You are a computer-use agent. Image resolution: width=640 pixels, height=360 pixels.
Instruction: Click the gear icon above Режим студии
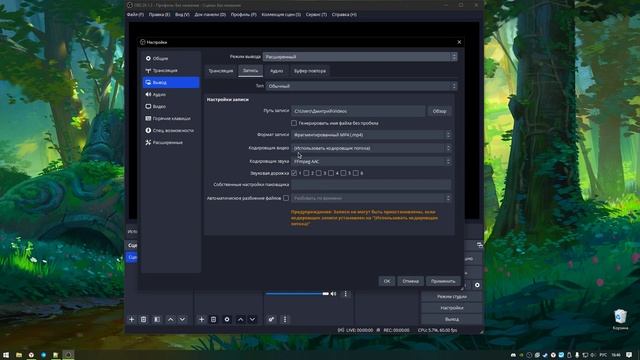pyautogui.click(x=477, y=285)
